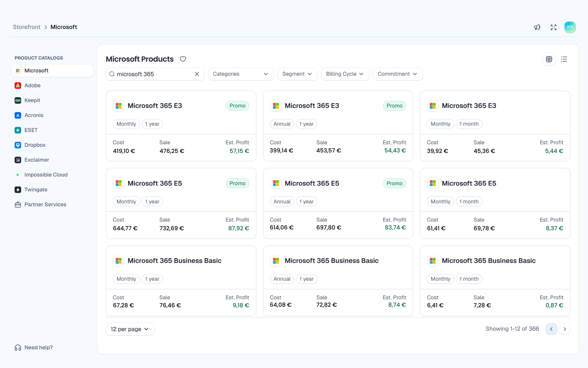Viewport: 588px width, 368px height.
Task: Click Promo badge on E3 costing 419,10 €
Action: pyautogui.click(x=237, y=106)
